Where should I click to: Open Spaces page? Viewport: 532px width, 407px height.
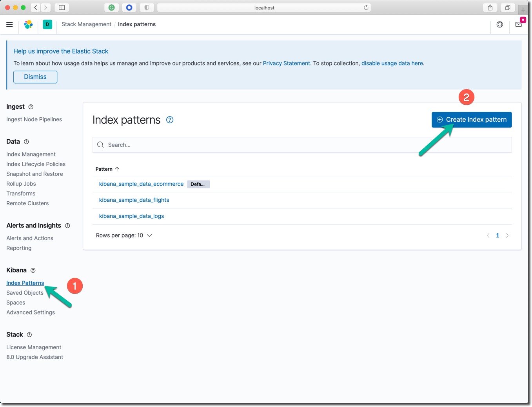[16, 303]
